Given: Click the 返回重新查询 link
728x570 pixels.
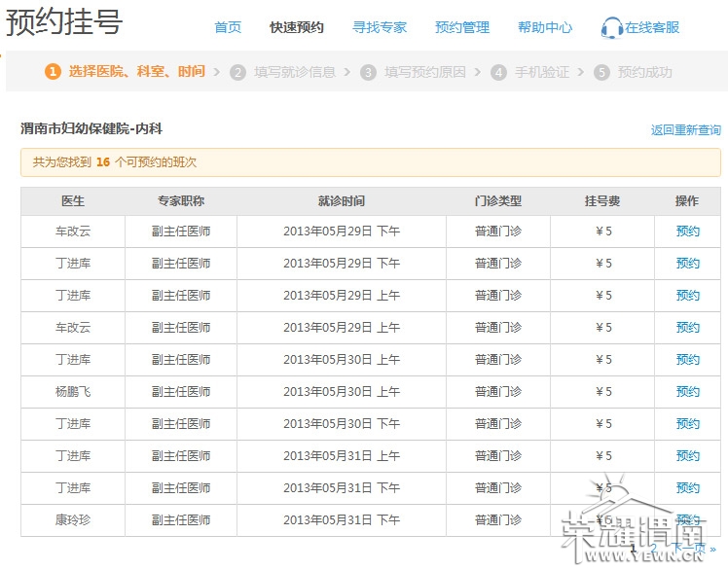Looking at the screenshot, I should click(x=685, y=130).
